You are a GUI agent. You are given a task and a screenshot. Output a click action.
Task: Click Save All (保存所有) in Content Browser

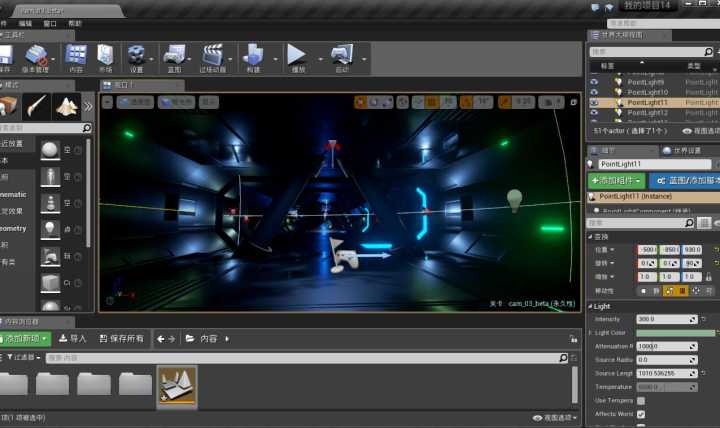(122, 339)
